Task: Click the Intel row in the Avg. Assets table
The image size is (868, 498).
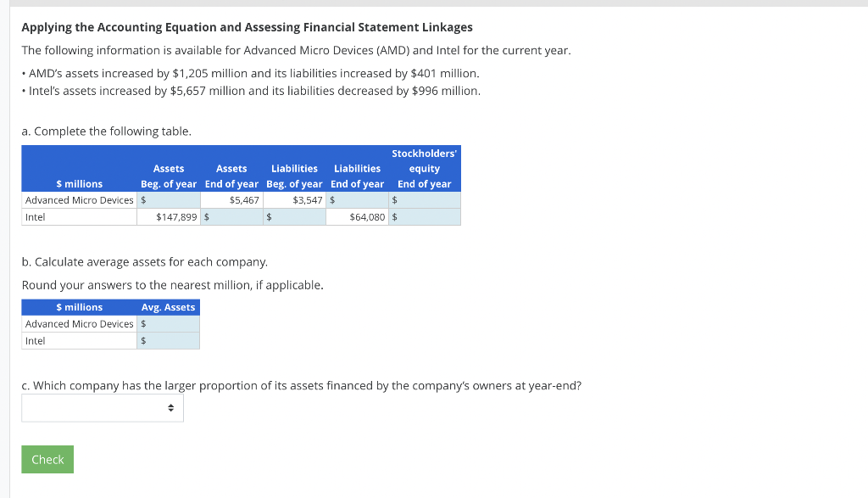Action: pos(78,340)
